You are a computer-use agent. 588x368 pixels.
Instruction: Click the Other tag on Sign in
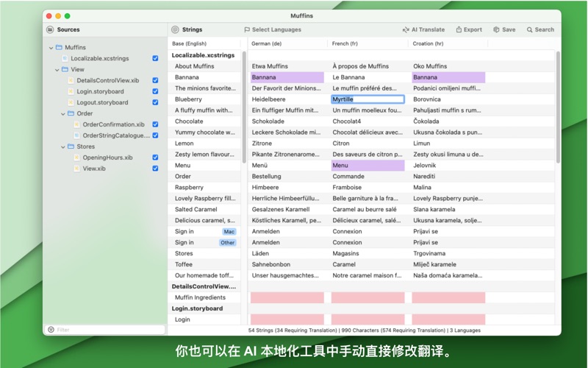[228, 243]
